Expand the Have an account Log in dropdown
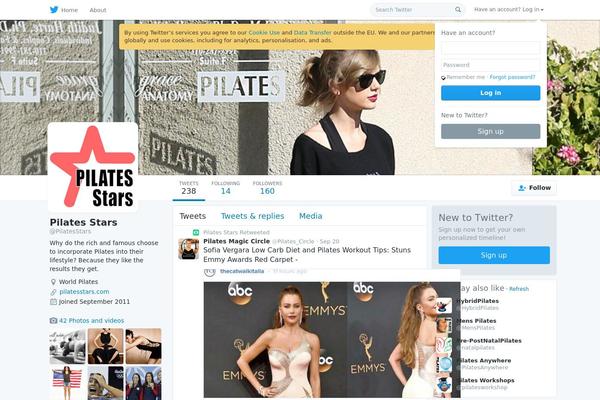 point(509,10)
